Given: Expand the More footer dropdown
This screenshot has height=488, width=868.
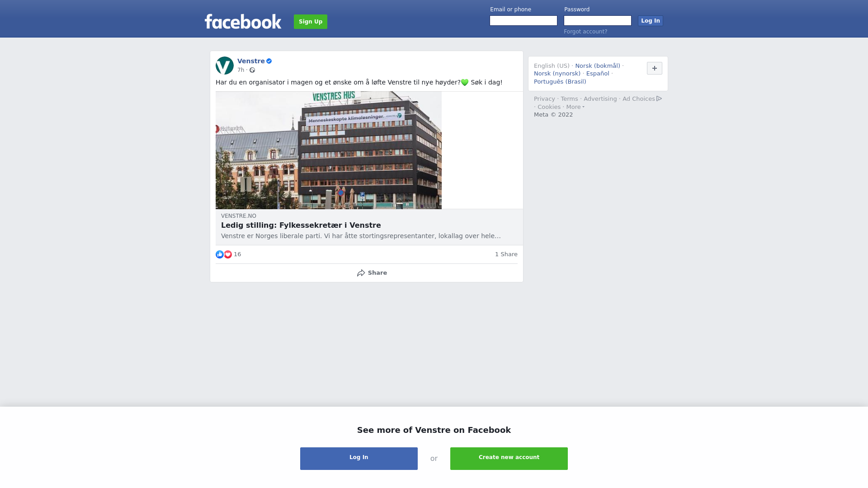Looking at the screenshot, I should [x=576, y=107].
